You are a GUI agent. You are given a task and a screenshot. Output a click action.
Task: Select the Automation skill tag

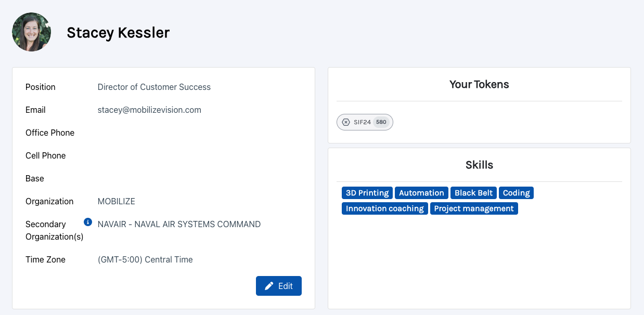tap(421, 193)
